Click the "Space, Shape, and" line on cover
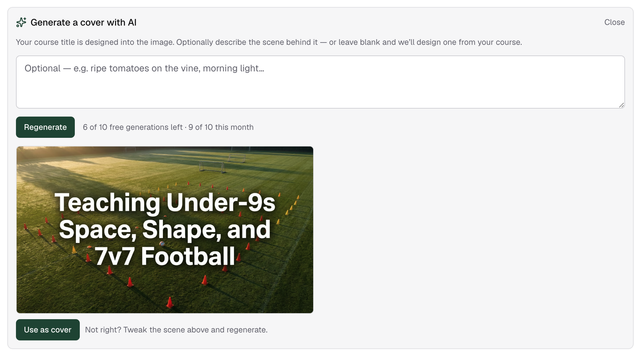Viewport: 639px width, 364px height. [165, 229]
